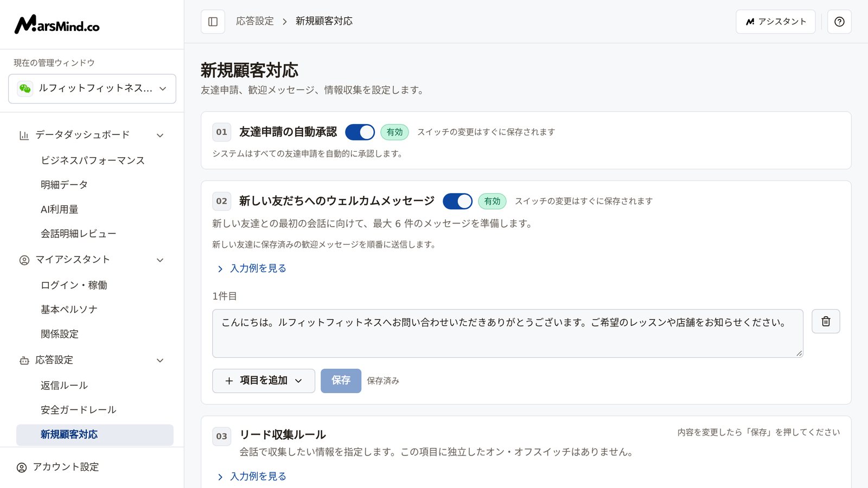
Task: Select AI利用量 menu item
Action: pos(60,209)
